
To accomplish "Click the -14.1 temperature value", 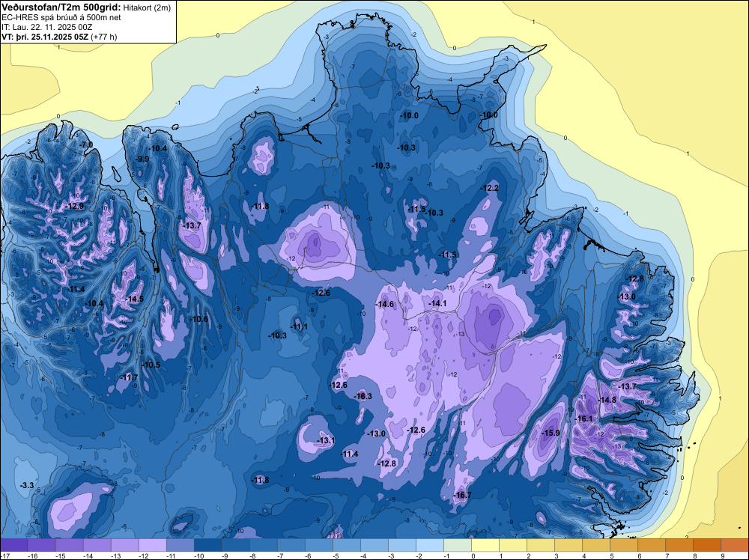I will [x=437, y=304].
